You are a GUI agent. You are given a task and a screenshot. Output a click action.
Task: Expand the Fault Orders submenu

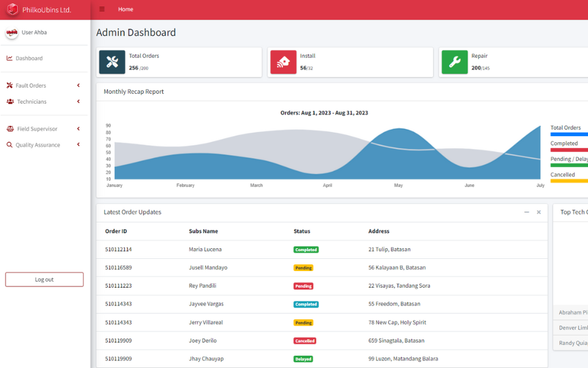78,85
